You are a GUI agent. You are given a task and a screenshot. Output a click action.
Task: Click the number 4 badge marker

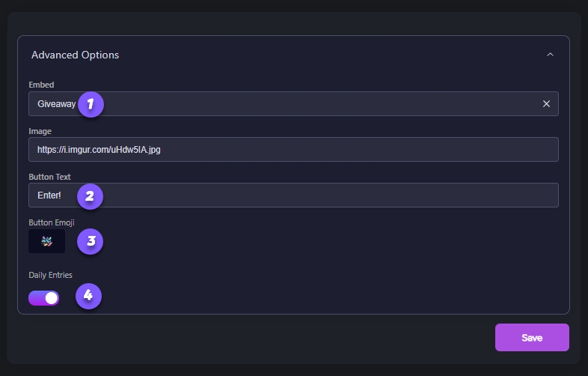coord(88,296)
